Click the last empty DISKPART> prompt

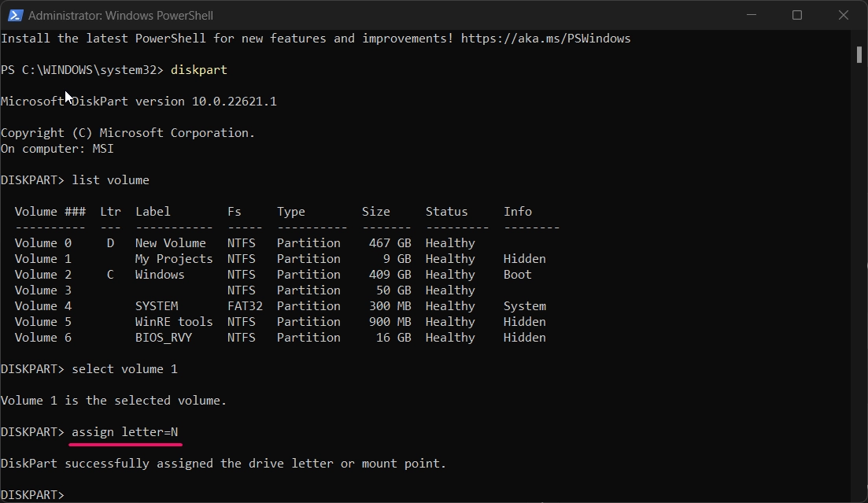[x=32, y=495]
